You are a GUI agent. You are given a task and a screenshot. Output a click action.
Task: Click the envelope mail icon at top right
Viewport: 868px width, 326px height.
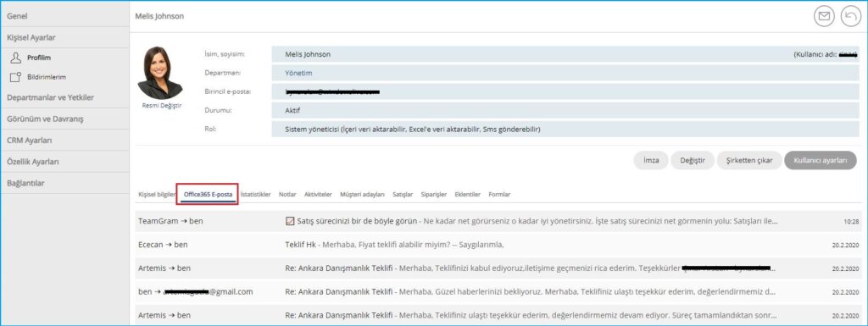click(x=824, y=17)
